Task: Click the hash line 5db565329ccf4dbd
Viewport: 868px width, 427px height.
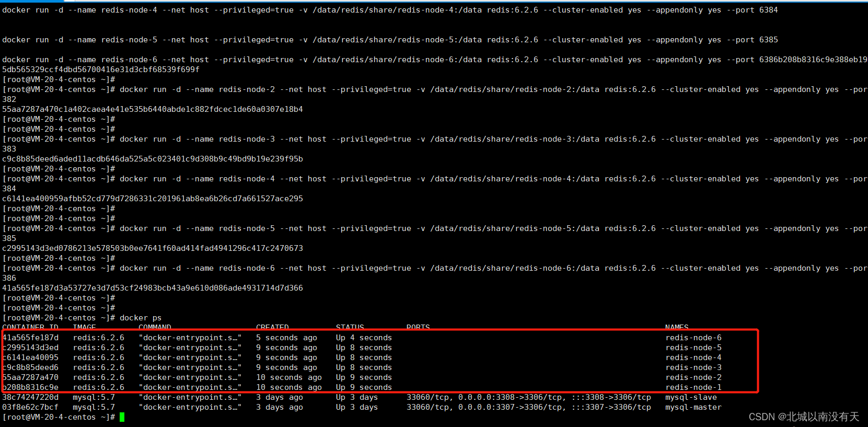Action: point(101,70)
